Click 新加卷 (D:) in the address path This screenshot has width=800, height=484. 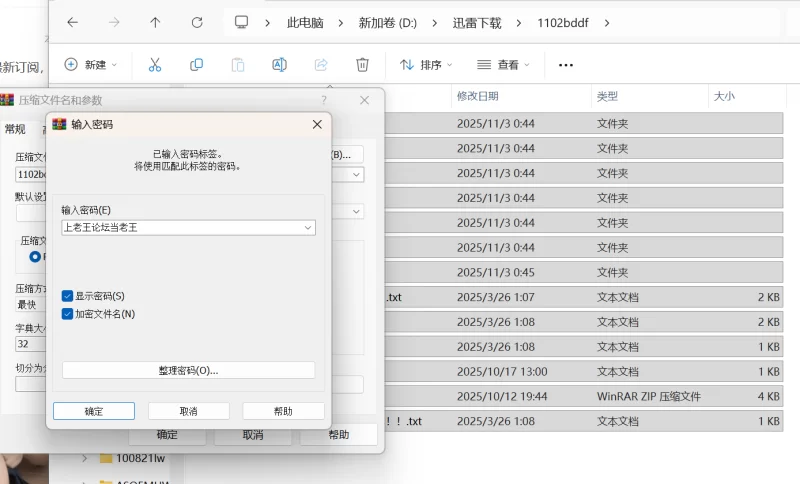click(387, 22)
